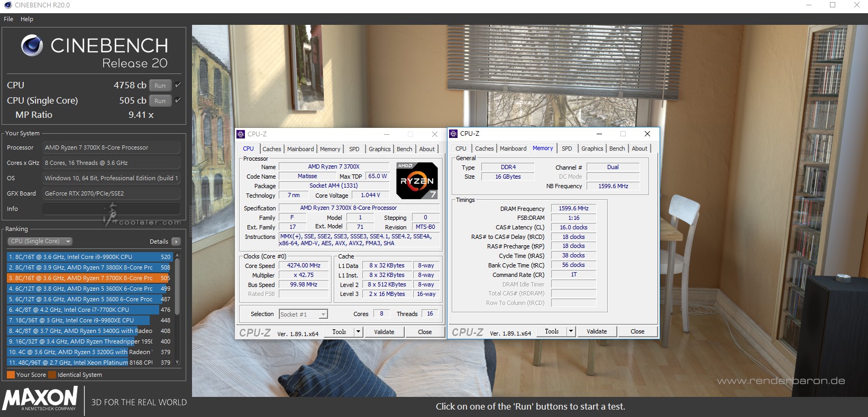Select ranking entry Intel Core i9-9900K
Image resolution: width=868 pixels, height=417 pixels.
(x=89, y=257)
